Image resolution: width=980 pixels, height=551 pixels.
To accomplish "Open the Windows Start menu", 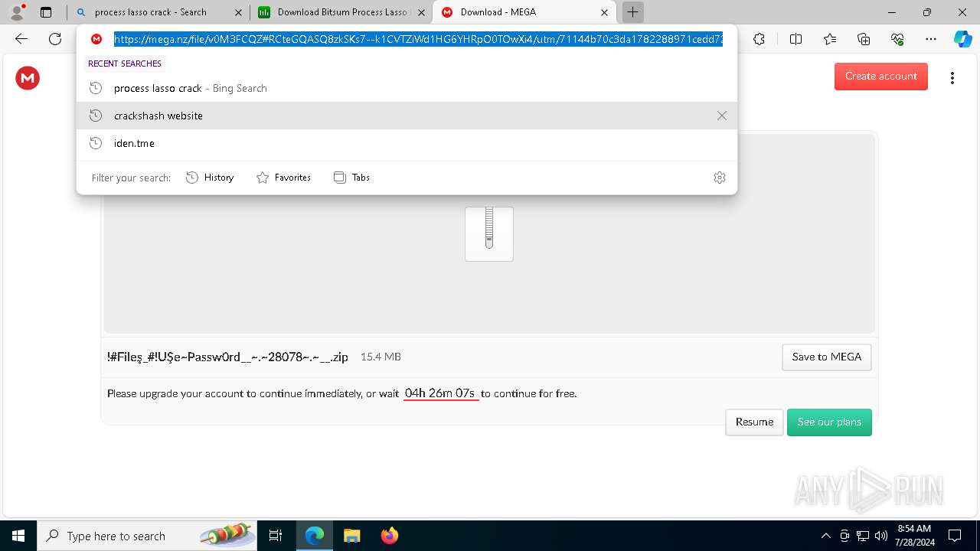I will pos(18,536).
